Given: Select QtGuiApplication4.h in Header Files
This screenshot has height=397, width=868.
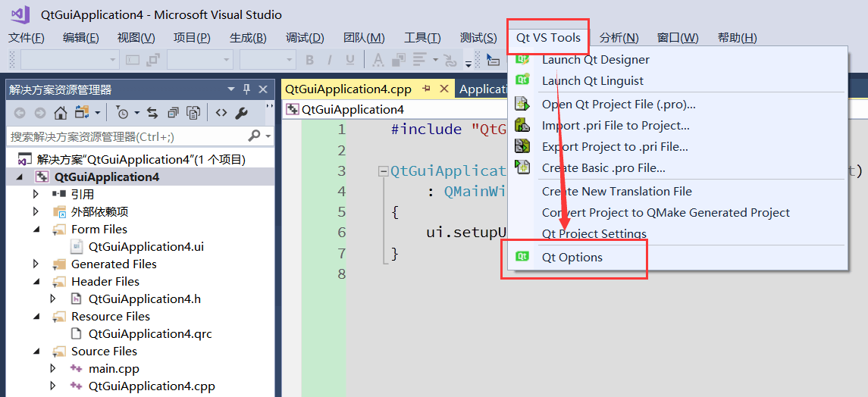Looking at the screenshot, I should [145, 299].
